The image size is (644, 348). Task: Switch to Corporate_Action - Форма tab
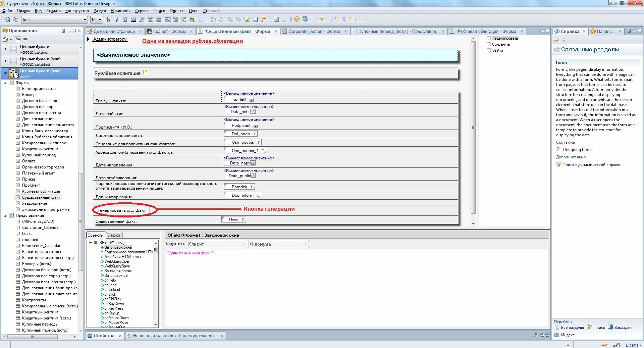pyautogui.click(x=314, y=32)
